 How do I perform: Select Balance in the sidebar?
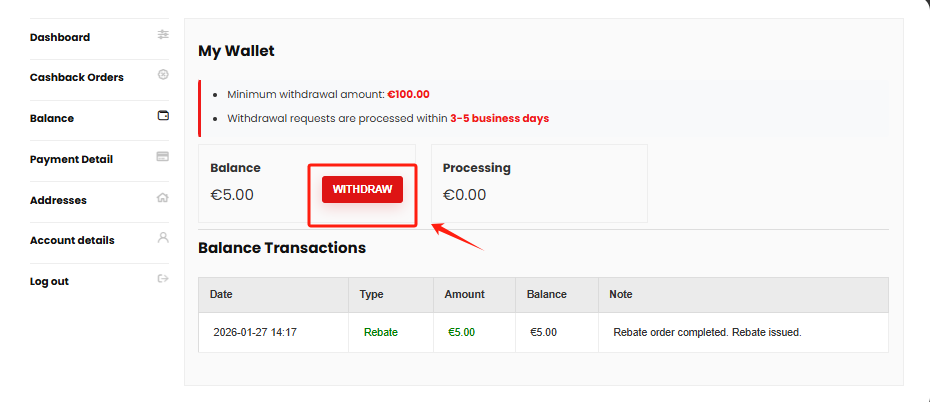click(x=52, y=118)
